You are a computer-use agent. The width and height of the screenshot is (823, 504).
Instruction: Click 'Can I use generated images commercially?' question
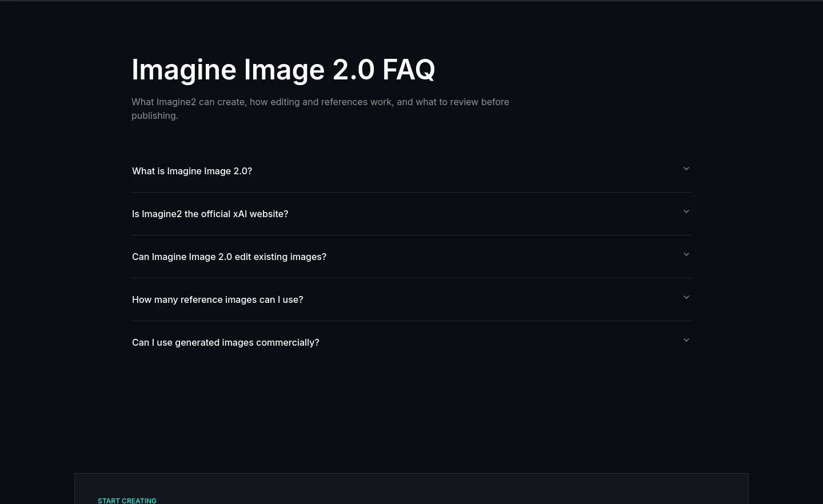tap(226, 342)
